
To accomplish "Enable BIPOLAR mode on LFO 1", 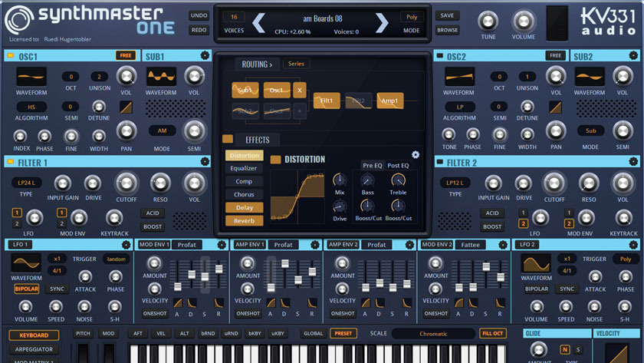I will pyautogui.click(x=26, y=289).
